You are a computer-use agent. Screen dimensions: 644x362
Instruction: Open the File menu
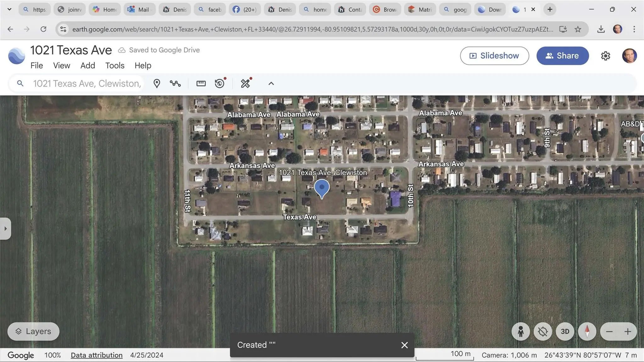(x=36, y=65)
